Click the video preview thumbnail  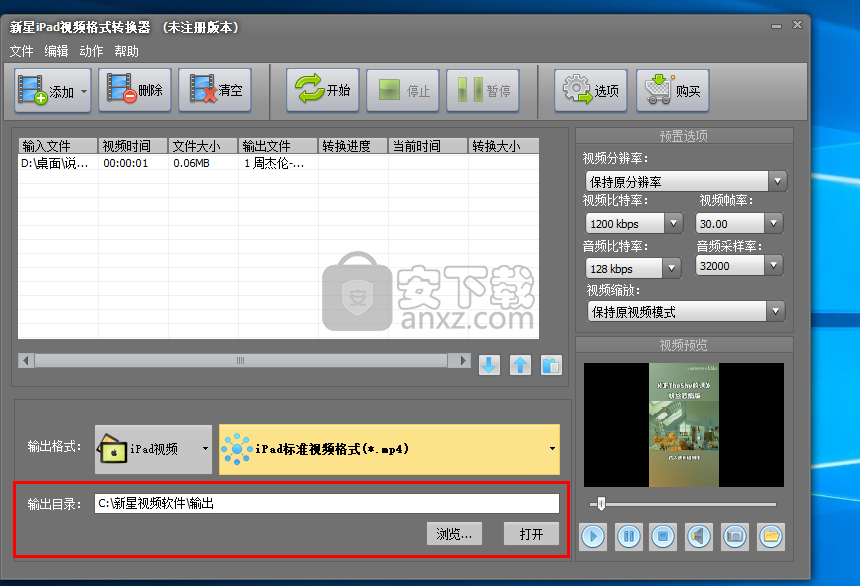[684, 425]
